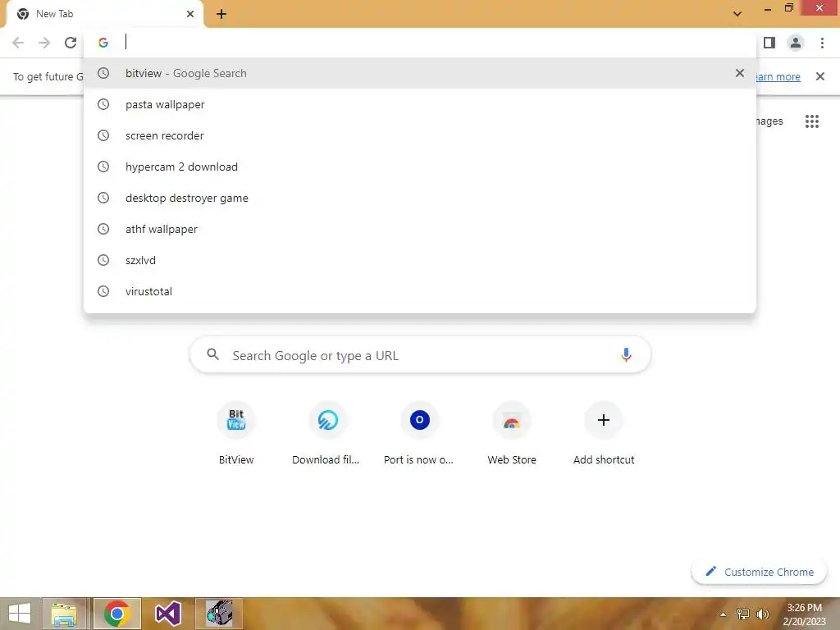Click the Learn more link
Screen dimensions: 840x630
(778, 76)
